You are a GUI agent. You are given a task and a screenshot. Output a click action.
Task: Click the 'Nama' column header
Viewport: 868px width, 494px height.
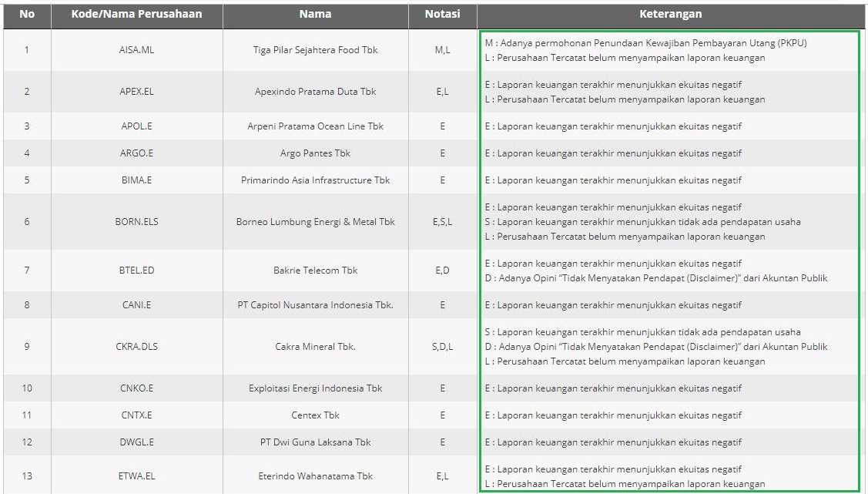click(x=316, y=15)
